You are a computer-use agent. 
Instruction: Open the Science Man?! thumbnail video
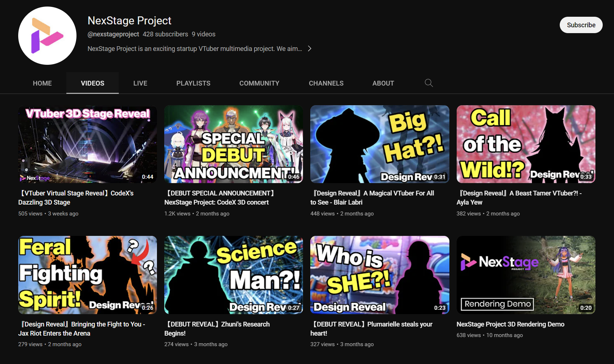click(233, 275)
